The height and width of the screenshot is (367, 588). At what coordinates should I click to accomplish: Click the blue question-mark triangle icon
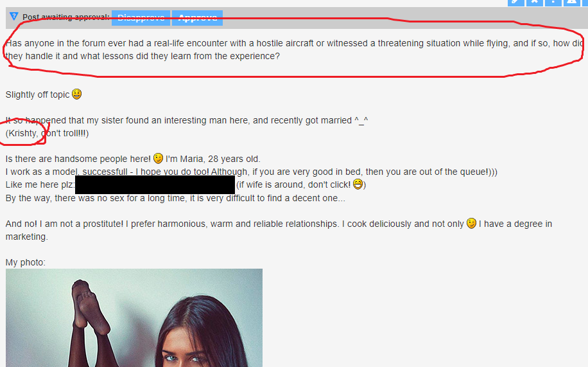click(14, 17)
